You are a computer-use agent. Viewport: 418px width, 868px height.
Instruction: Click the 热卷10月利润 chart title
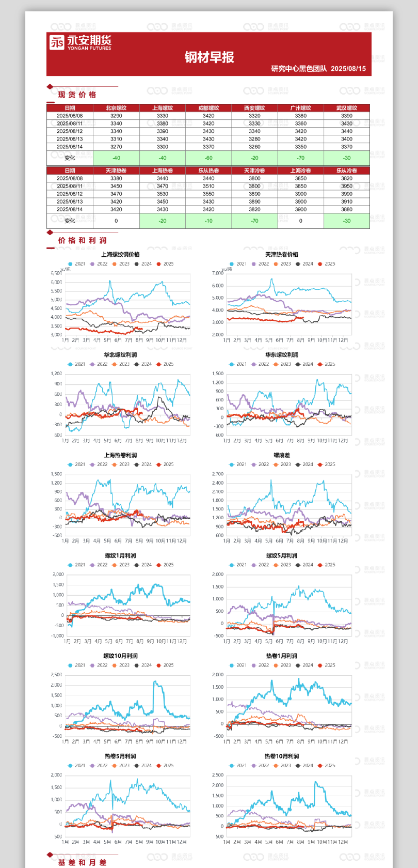[282, 756]
